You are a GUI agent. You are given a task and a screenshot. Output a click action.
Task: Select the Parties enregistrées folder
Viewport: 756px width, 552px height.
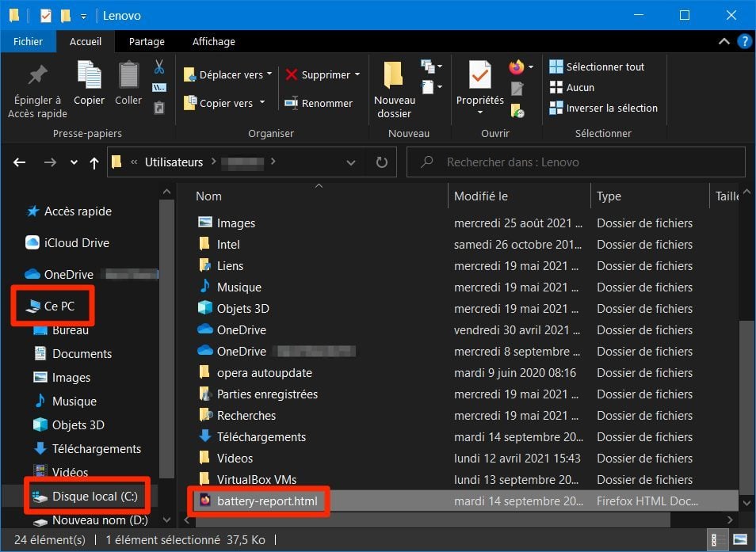[258, 394]
